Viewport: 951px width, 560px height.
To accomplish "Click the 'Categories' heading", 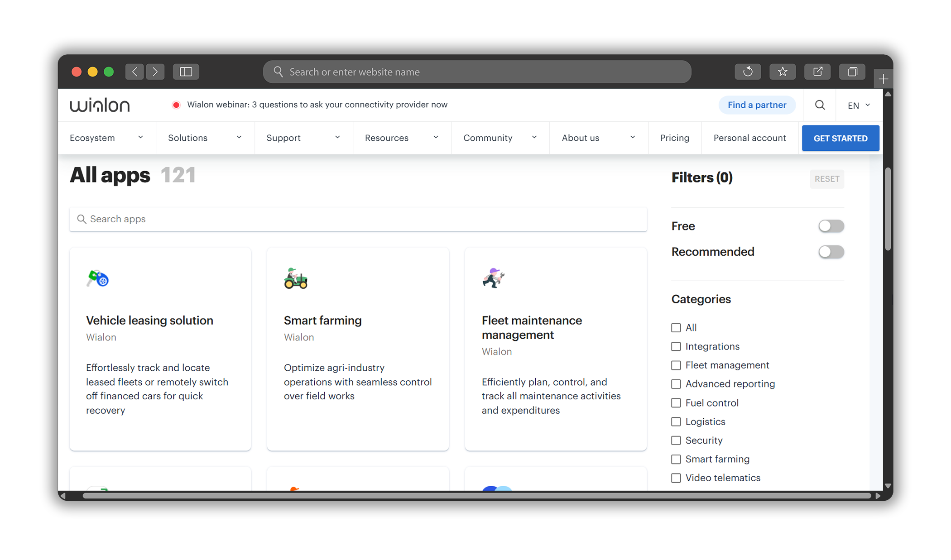I will pos(701,299).
